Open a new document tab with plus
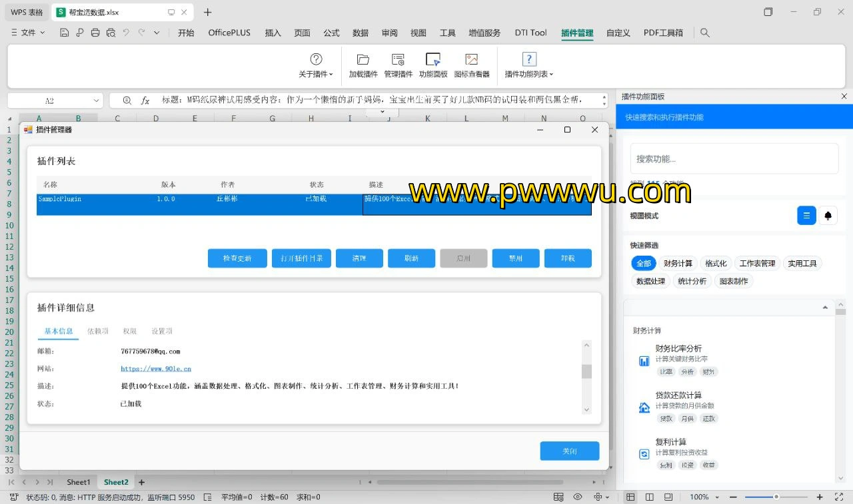The width and height of the screenshot is (853, 504). point(208,12)
